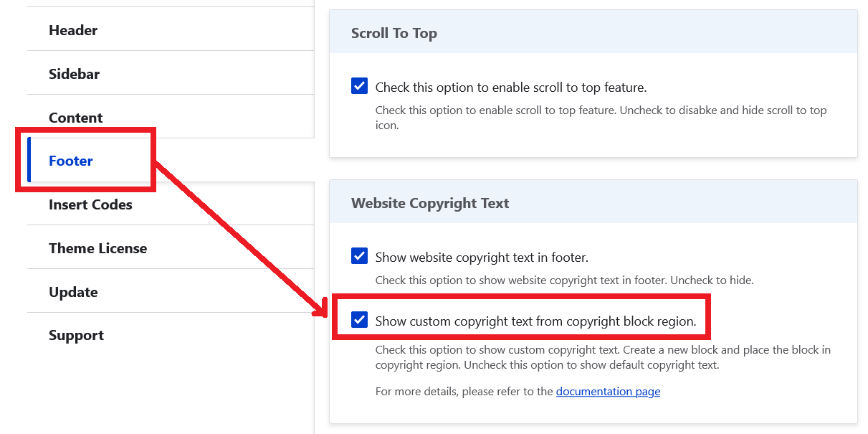
Task: Uncheck custom copyright text from copyright block region
Action: pyautogui.click(x=359, y=319)
